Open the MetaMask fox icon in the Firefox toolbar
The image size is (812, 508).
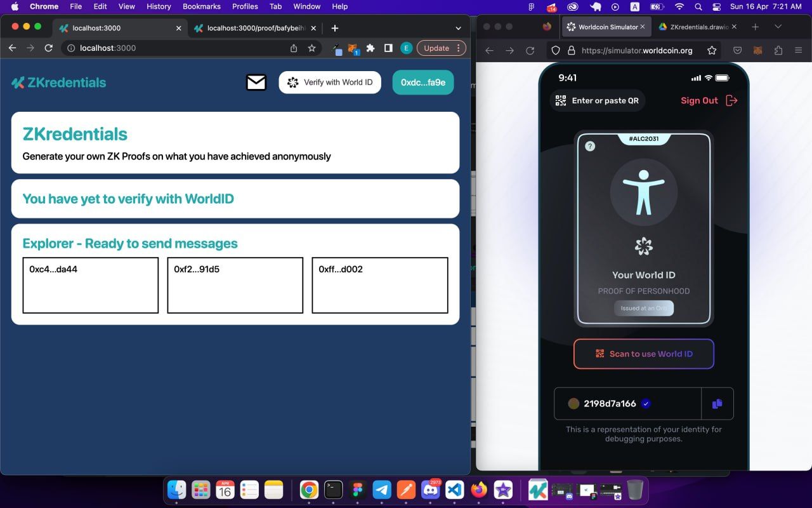click(x=757, y=50)
